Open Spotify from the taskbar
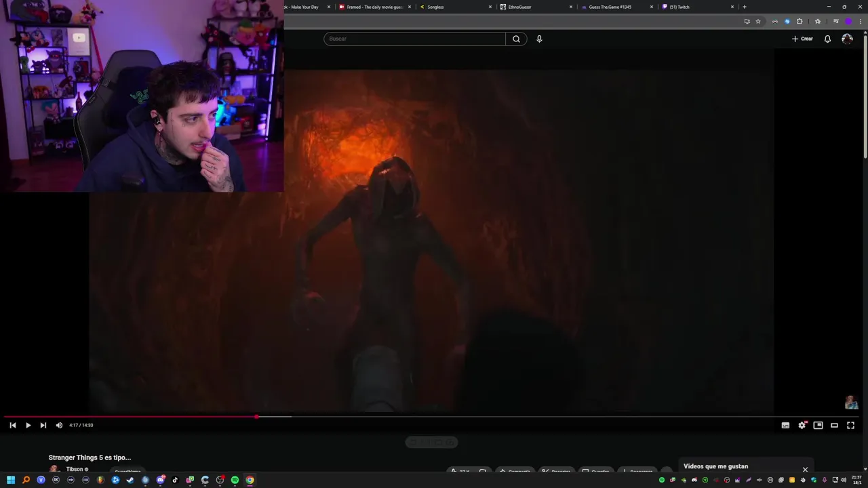 (235, 480)
